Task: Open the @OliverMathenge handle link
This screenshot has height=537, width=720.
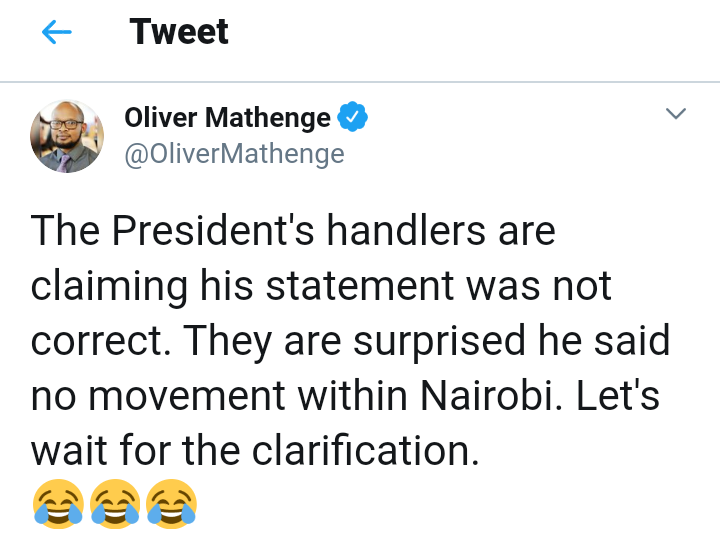Action: (234, 154)
